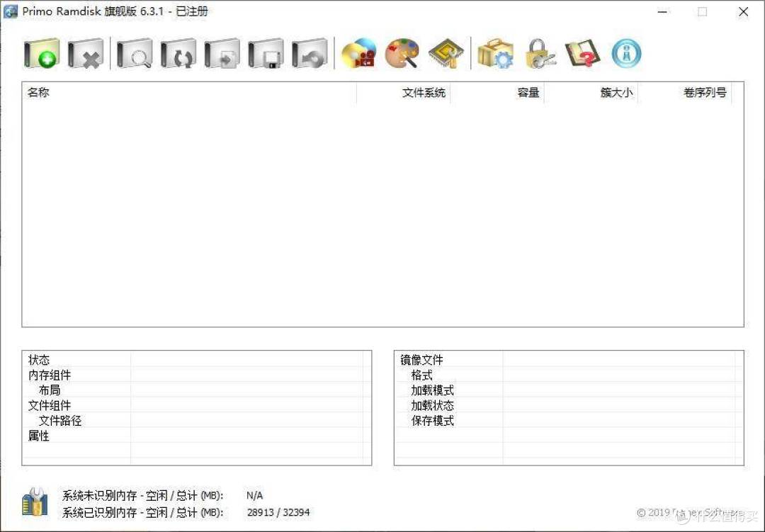Save a disk image with the floppy icon
Image resolution: width=765 pixels, height=532 pixels.
pyautogui.click(x=266, y=52)
